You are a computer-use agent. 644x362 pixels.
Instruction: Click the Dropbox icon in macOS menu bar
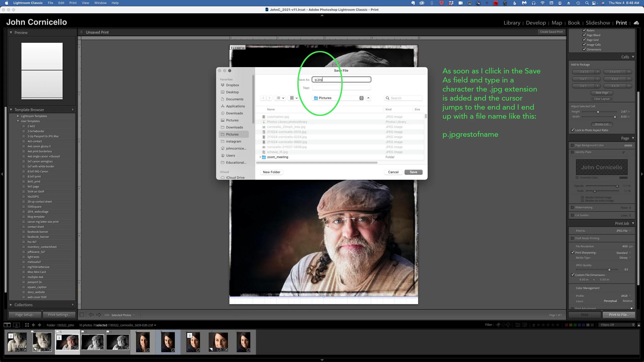[451, 3]
